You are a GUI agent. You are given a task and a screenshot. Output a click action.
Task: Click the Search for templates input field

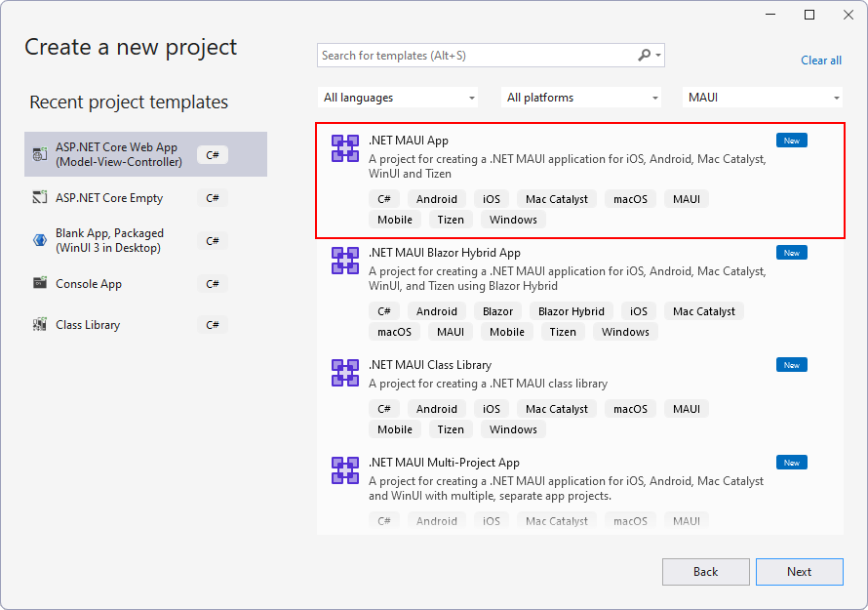468,55
